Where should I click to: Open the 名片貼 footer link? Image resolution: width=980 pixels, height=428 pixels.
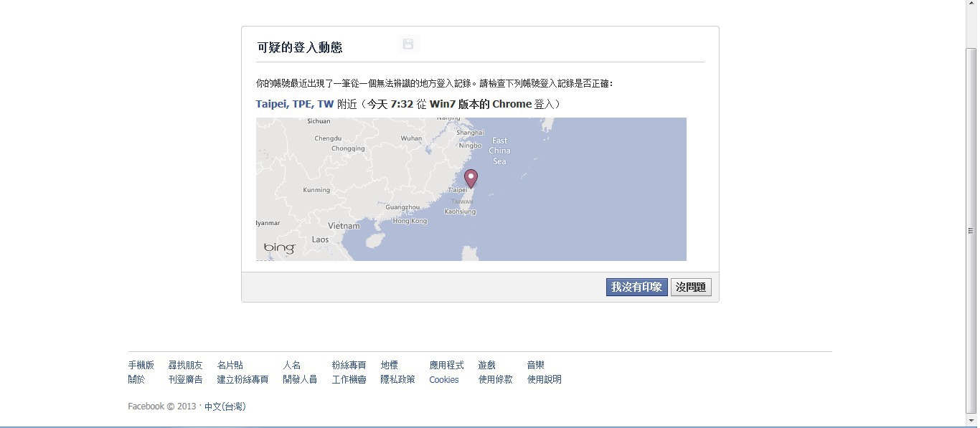click(x=230, y=365)
